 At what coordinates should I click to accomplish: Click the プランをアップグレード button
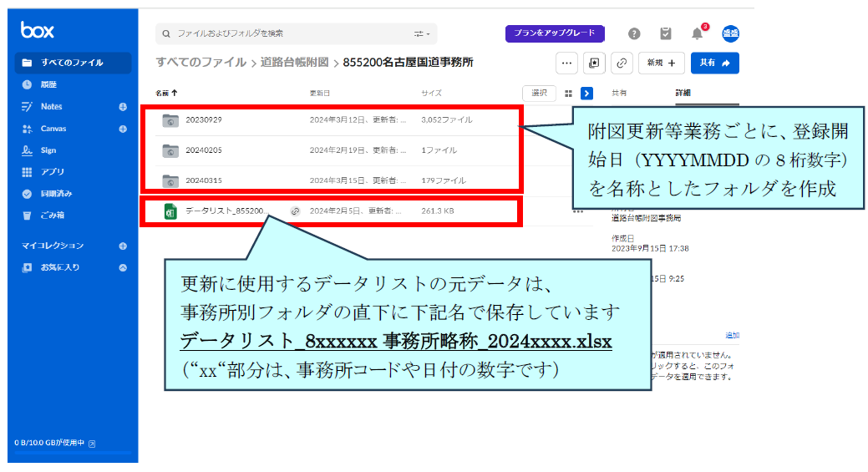coord(554,33)
